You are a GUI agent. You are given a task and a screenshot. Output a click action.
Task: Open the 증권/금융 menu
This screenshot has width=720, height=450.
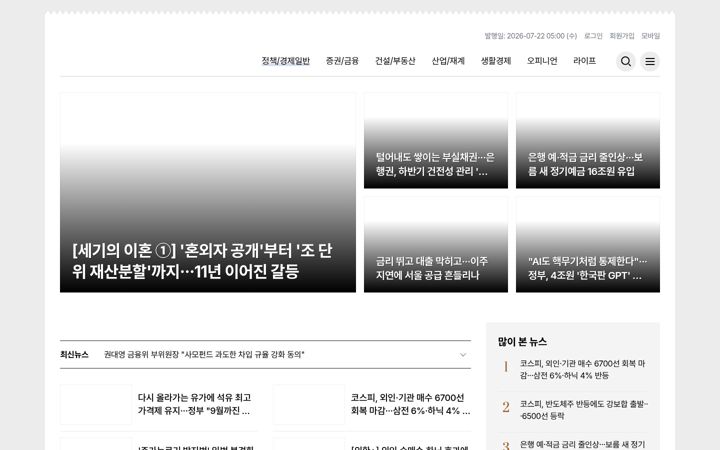[342, 61]
